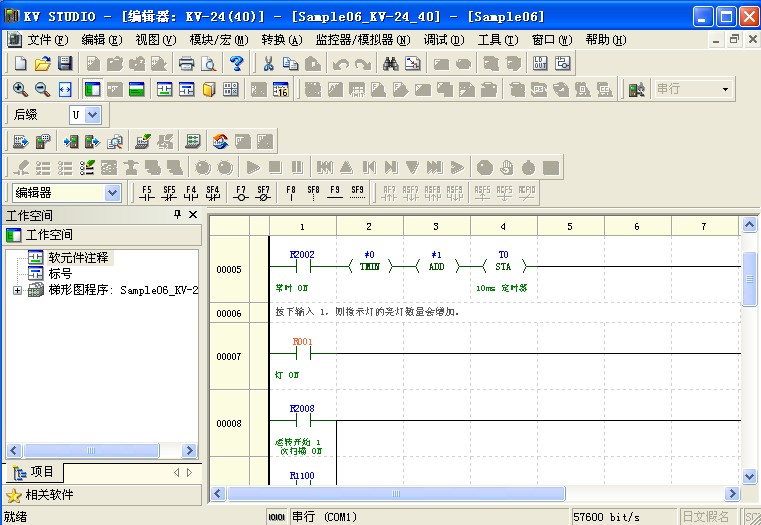Insert F5 normally-open contact
Viewport: 761px width, 525px height.
click(x=147, y=192)
